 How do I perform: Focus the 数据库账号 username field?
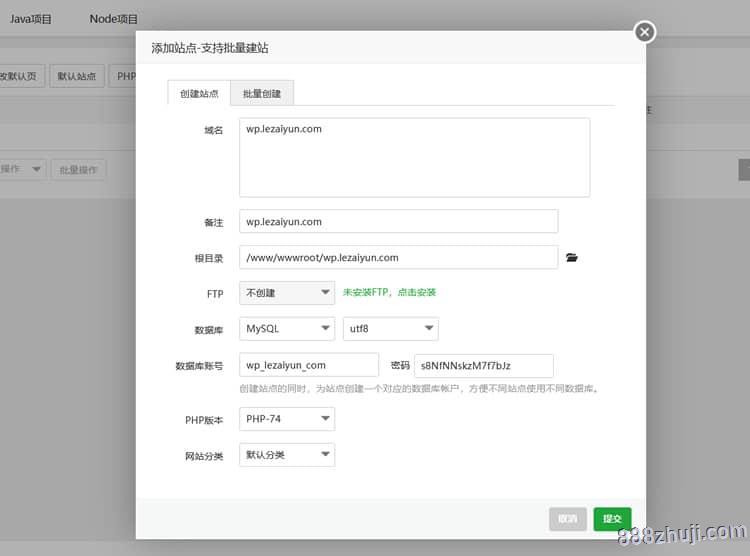click(309, 366)
